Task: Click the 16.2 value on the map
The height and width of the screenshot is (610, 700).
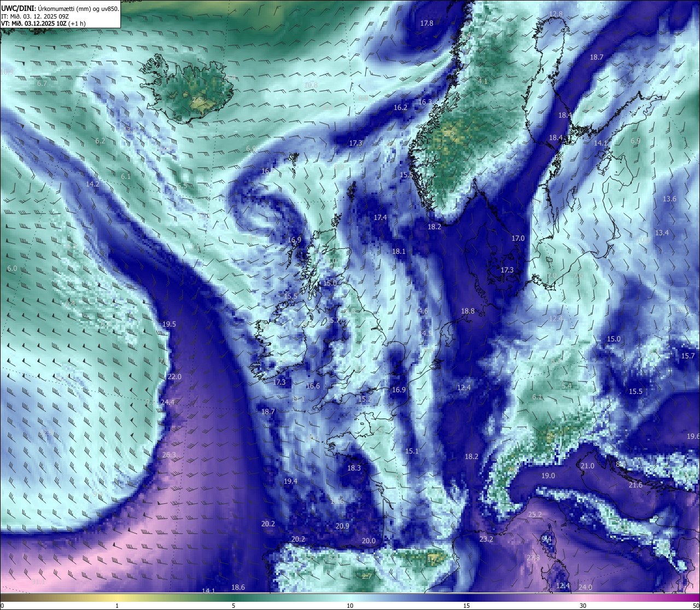Action: 400,108
